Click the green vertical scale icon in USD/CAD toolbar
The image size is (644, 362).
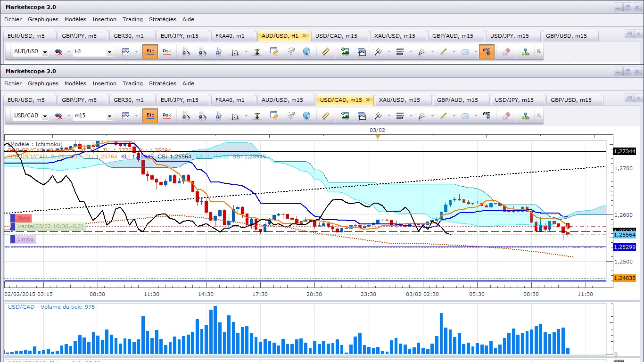(257, 115)
